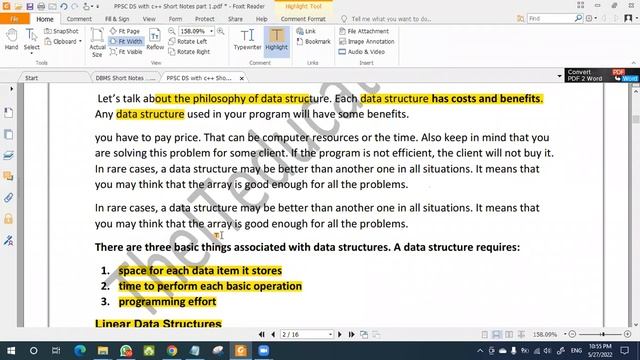Open the Protect ribbon tab
The height and width of the screenshot is (360, 640).
click(x=204, y=19)
